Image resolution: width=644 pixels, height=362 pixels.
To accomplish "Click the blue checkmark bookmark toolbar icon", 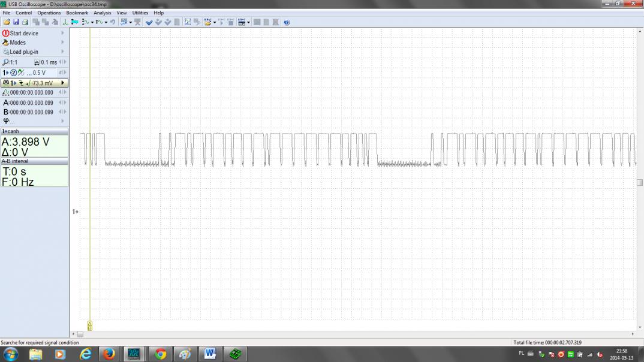I will click(149, 22).
